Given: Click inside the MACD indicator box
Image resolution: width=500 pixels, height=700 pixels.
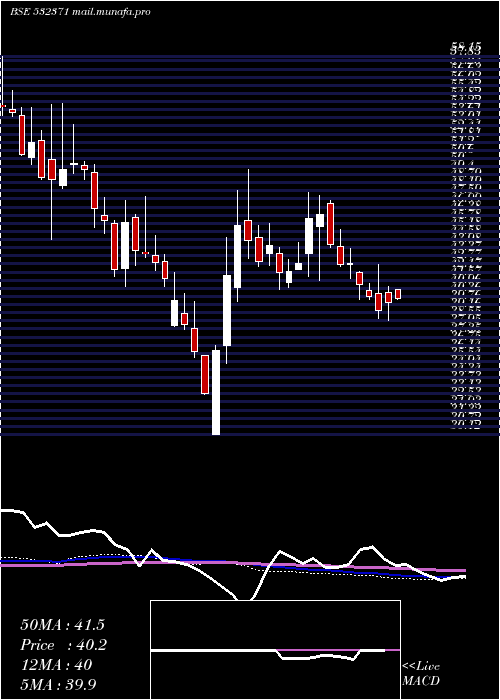Looking at the screenshot, I should pyautogui.click(x=275, y=650).
